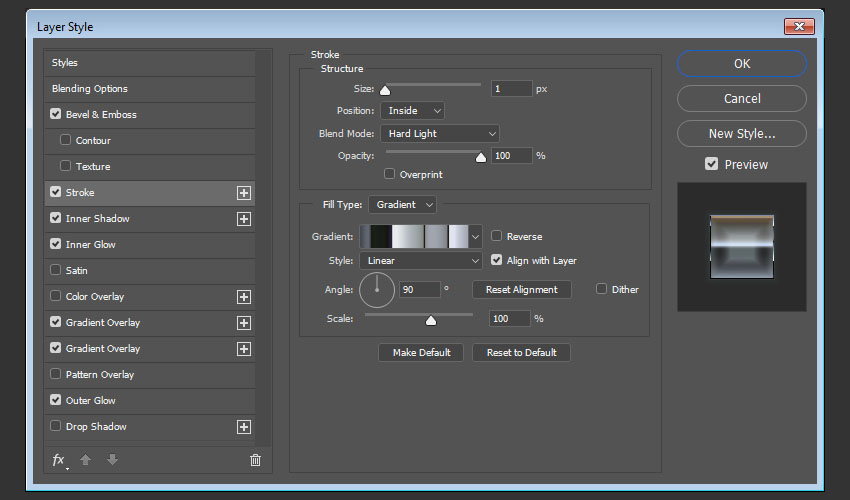Click the move effect down arrow
850x500 pixels.
tap(112, 460)
